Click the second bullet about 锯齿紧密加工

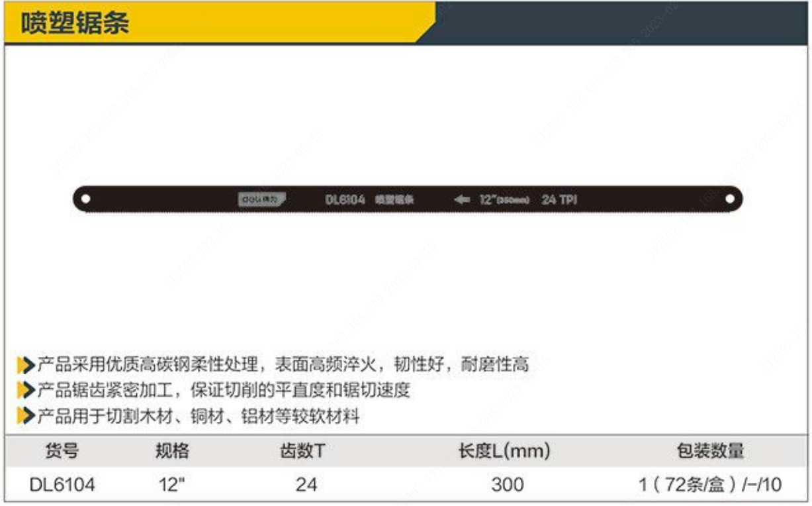click(223, 390)
